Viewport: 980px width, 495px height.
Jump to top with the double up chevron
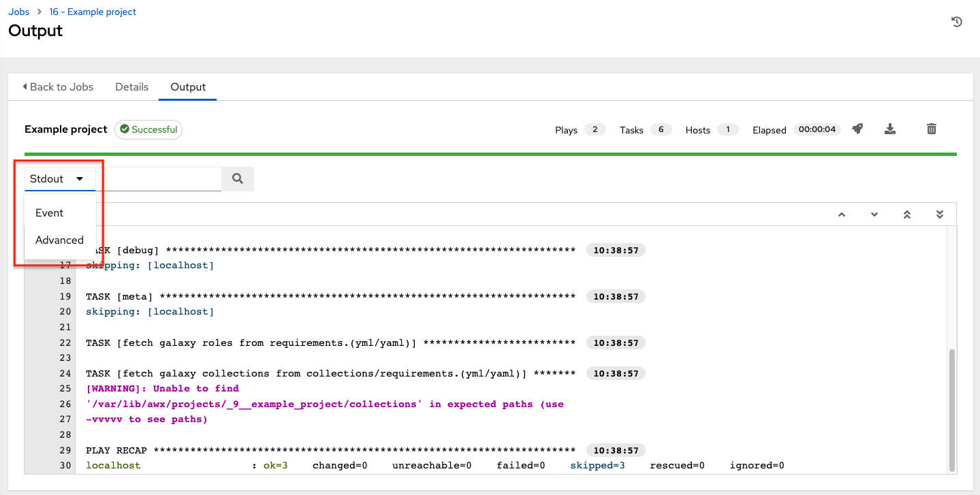click(x=906, y=214)
